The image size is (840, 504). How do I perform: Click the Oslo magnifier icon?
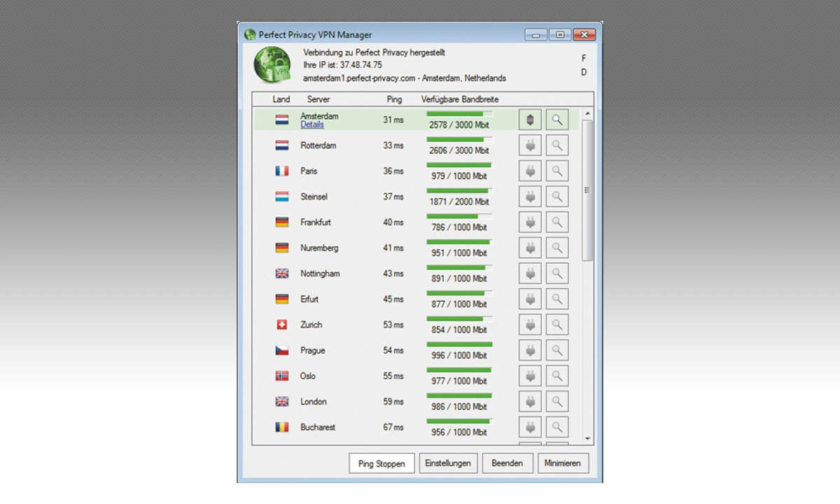point(557,376)
